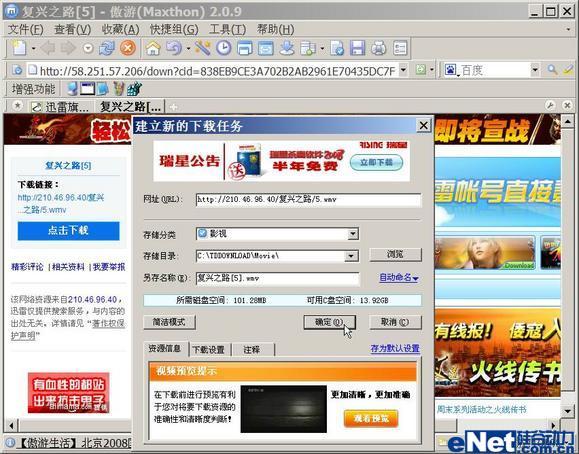Save page using the floppy disk icon
The width and height of the screenshot is (579, 454).
point(357,48)
